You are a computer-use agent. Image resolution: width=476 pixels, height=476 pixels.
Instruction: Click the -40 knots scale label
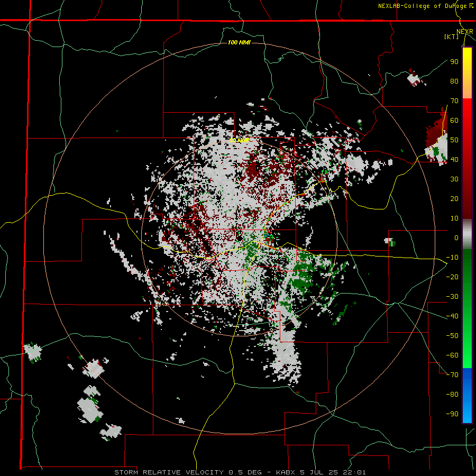[452, 316]
